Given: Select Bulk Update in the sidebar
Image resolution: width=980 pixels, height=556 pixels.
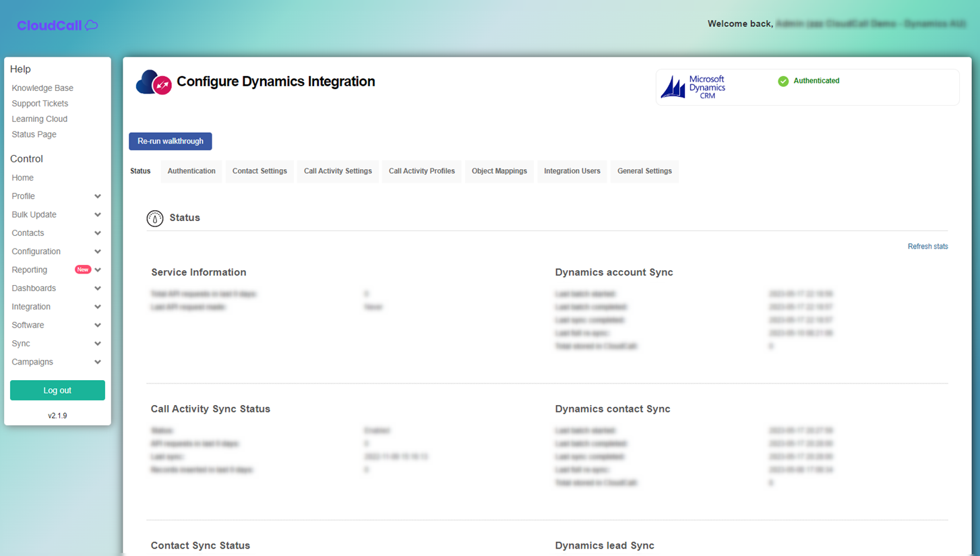Looking at the screenshot, I should click(34, 214).
